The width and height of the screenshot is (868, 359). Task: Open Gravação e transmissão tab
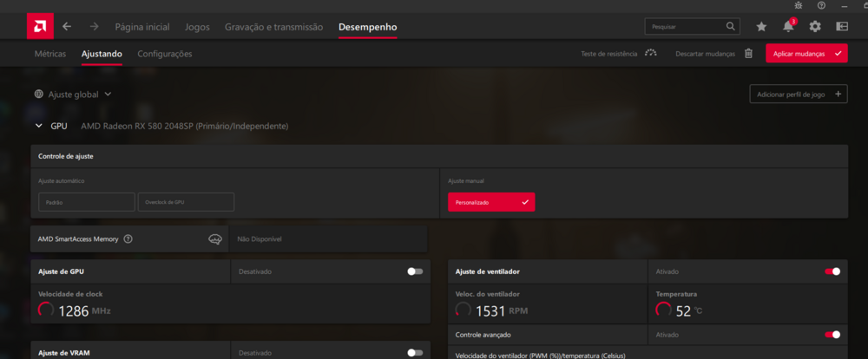pyautogui.click(x=274, y=27)
